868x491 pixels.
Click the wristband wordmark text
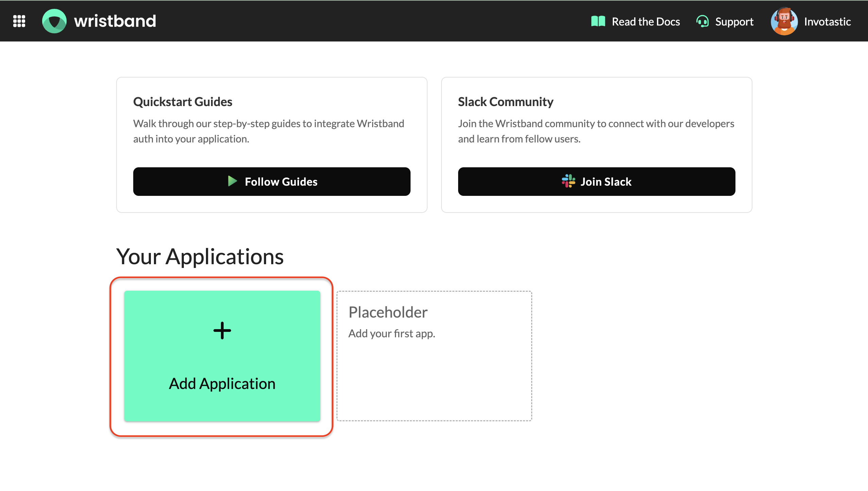(x=115, y=21)
